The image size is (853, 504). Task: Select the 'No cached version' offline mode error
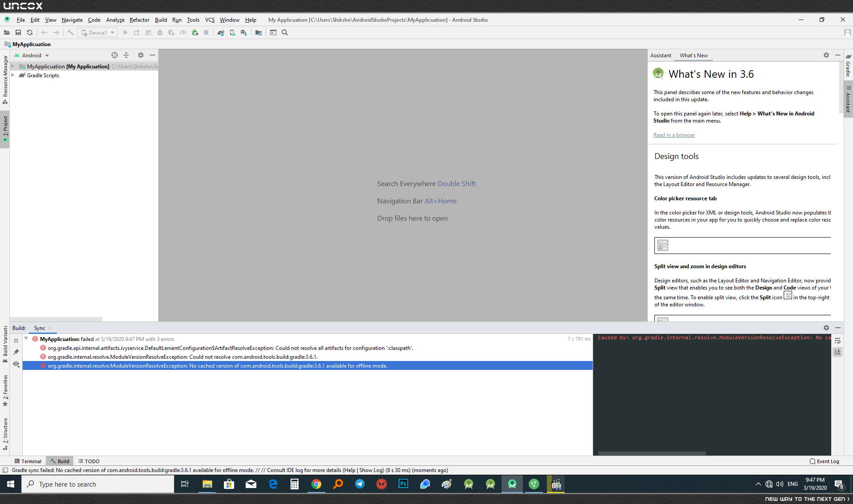point(308,365)
